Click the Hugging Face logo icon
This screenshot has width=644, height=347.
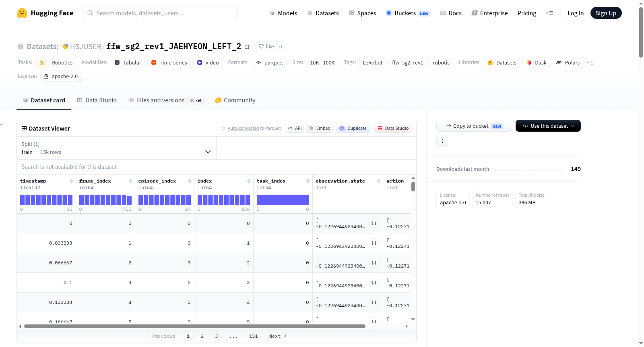coord(22,13)
